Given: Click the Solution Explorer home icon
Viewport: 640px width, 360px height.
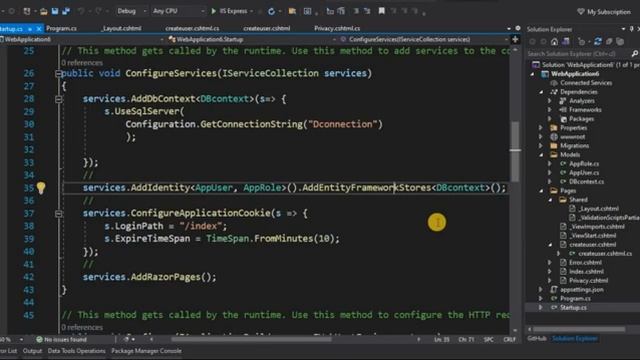Looking at the screenshot, I should 554,42.
